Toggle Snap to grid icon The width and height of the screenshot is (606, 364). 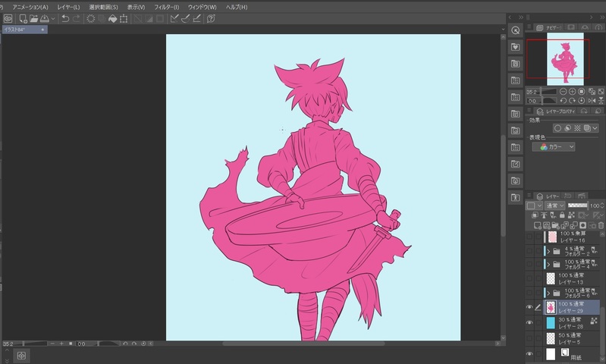click(196, 18)
